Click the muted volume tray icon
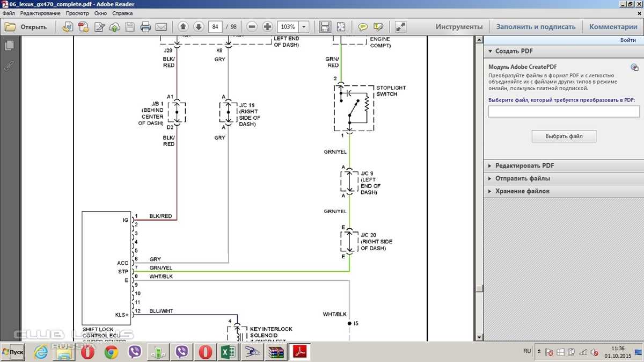Viewport: 644px width, 362px height. 595,352
